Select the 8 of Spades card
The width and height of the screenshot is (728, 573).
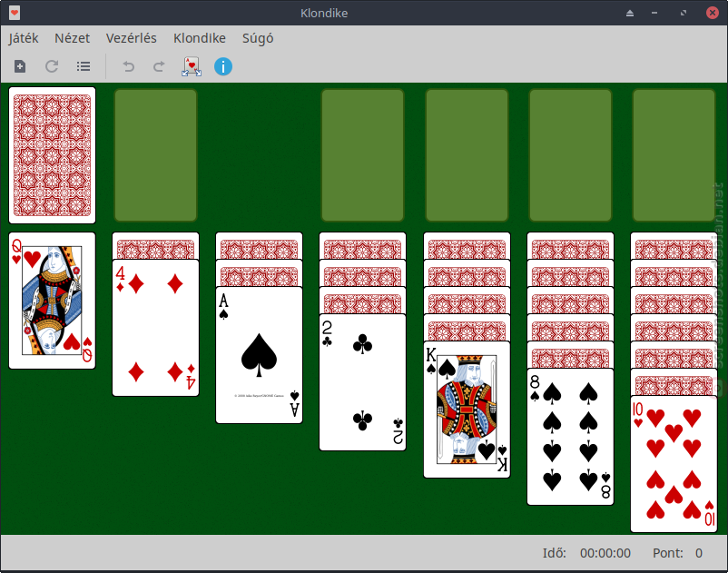[570, 437]
